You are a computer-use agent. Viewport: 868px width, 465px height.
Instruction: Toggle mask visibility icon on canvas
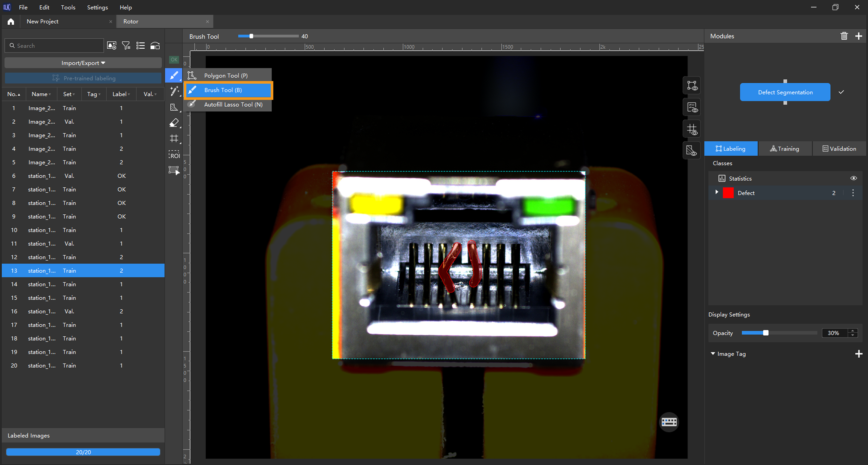point(692,150)
